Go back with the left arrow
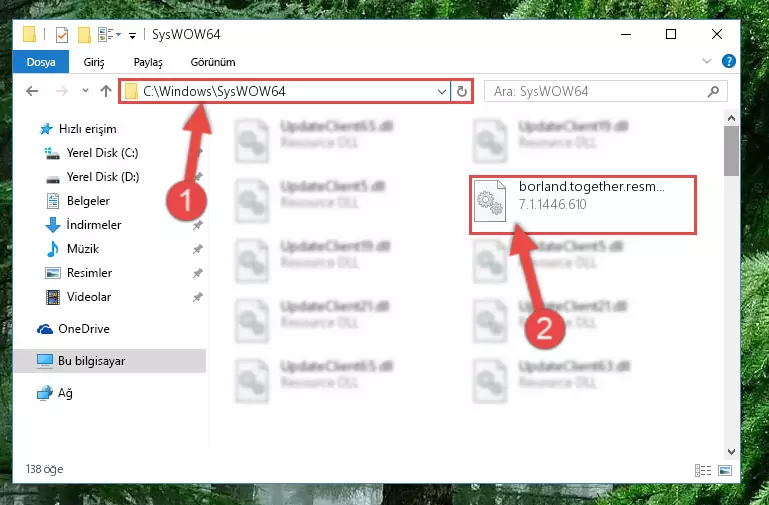 pyautogui.click(x=32, y=91)
